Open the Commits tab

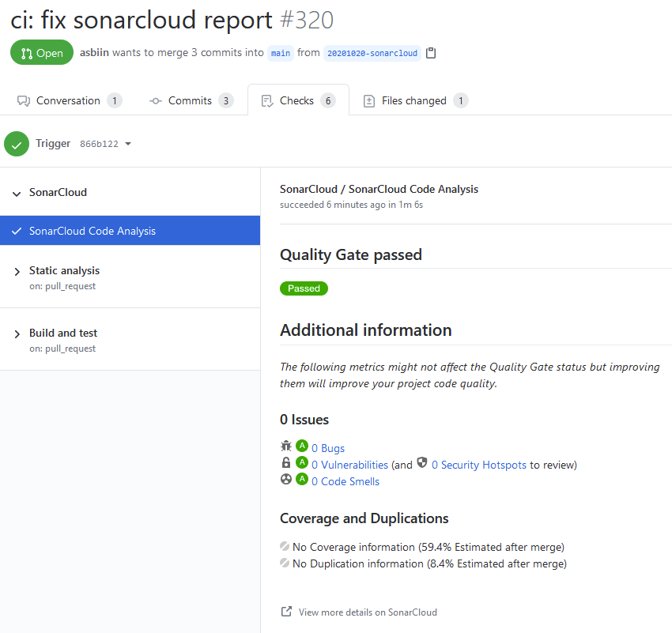[x=191, y=100]
